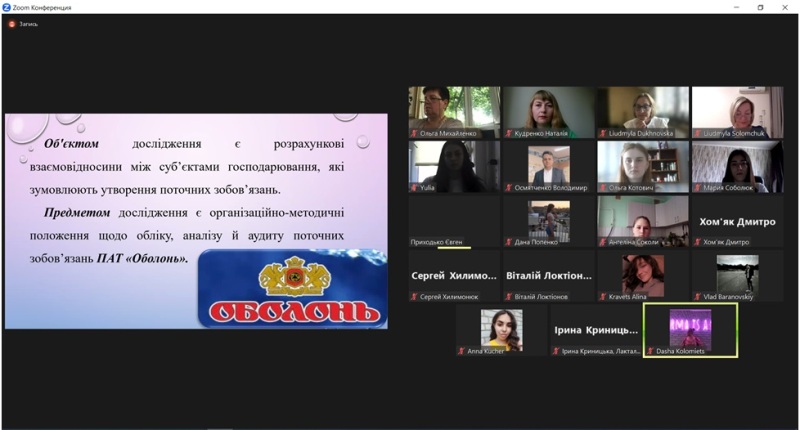This screenshot has height=430, width=800.
Task: Minimize the Zoom conference window
Action: pos(736,7)
